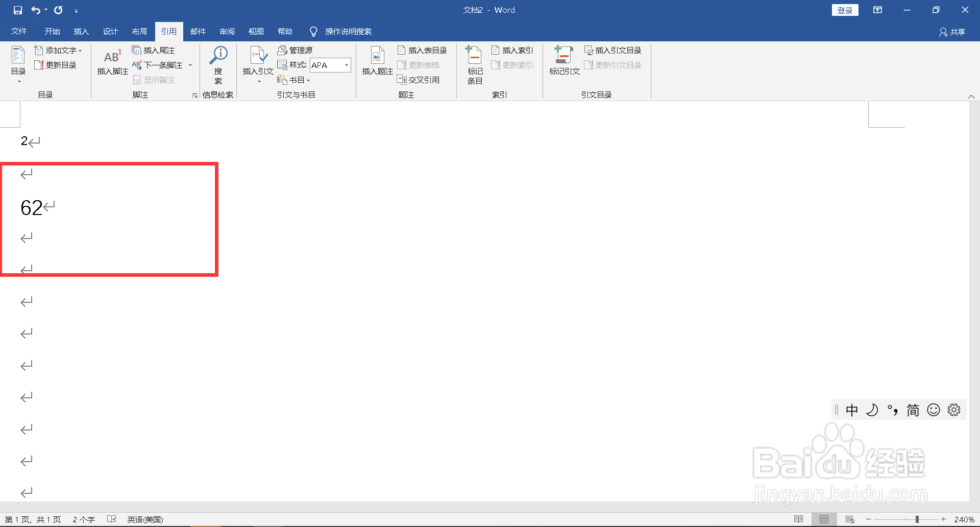Viewport: 980px width, 527px height.
Task: Open the 搜索 information search tool
Action: pyautogui.click(x=218, y=65)
